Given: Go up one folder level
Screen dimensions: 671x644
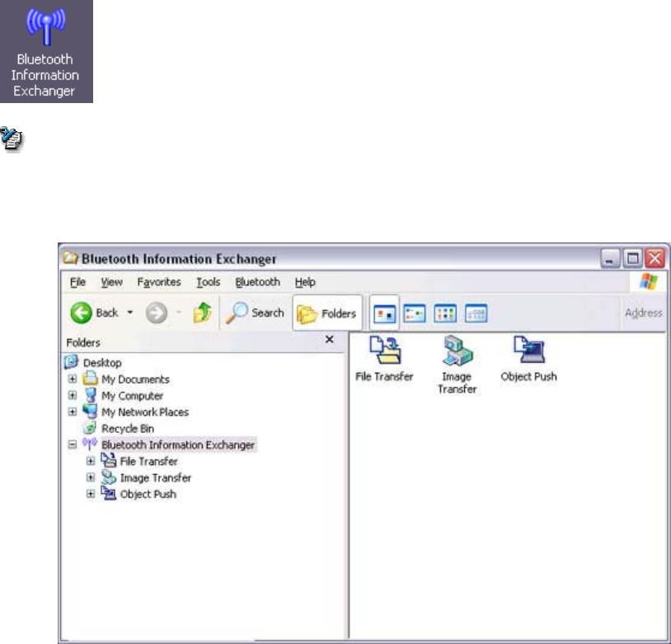Looking at the screenshot, I should 202,313.
